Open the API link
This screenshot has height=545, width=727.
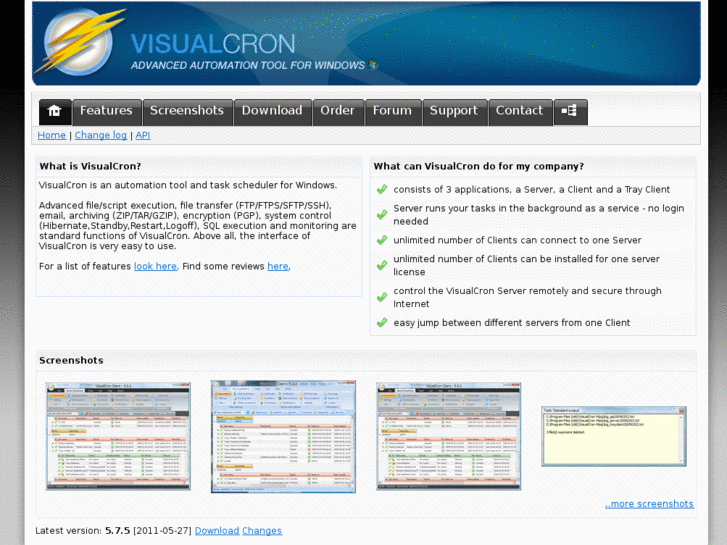pyautogui.click(x=143, y=135)
